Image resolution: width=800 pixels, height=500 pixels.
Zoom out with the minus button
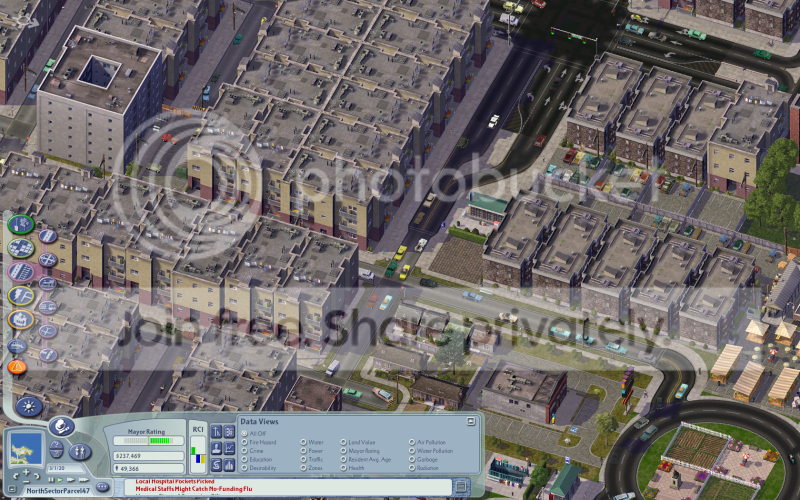point(26,482)
